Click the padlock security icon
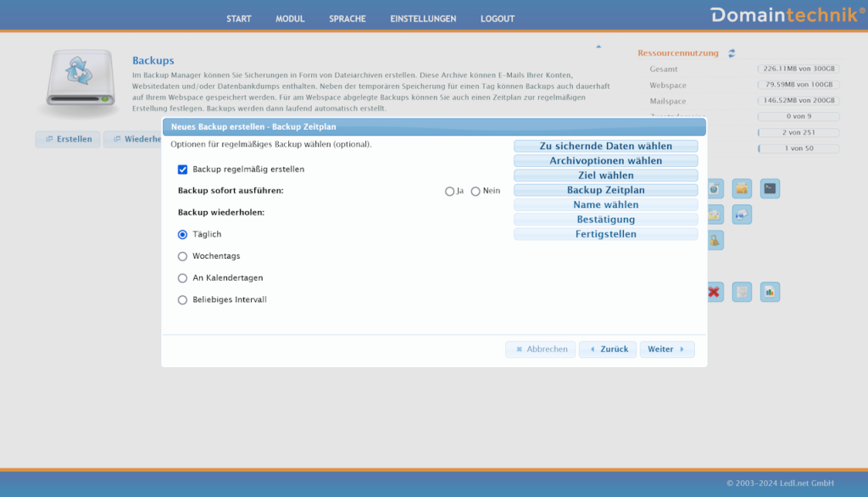Image resolution: width=868 pixels, height=497 pixels. 715,240
